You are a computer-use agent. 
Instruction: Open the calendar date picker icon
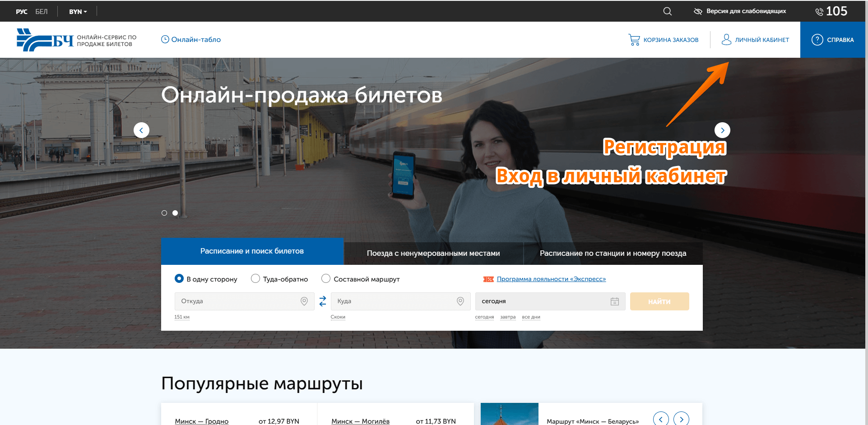tap(615, 301)
